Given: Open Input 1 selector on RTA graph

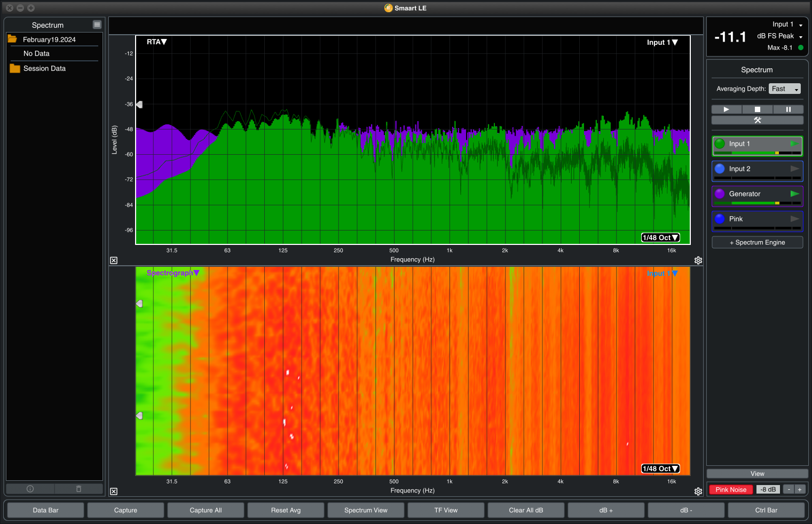Looking at the screenshot, I should click(x=663, y=42).
